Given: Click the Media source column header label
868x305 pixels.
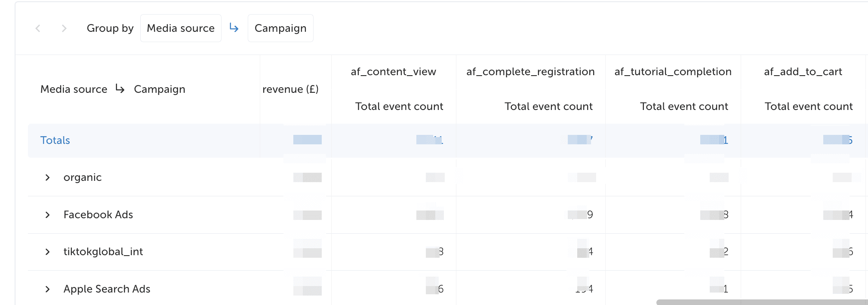Looking at the screenshot, I should coord(74,89).
